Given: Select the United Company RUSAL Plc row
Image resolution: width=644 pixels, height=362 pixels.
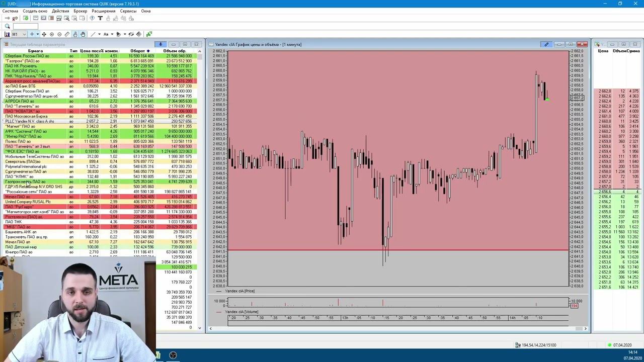Looking at the screenshot, I should tap(99, 202).
